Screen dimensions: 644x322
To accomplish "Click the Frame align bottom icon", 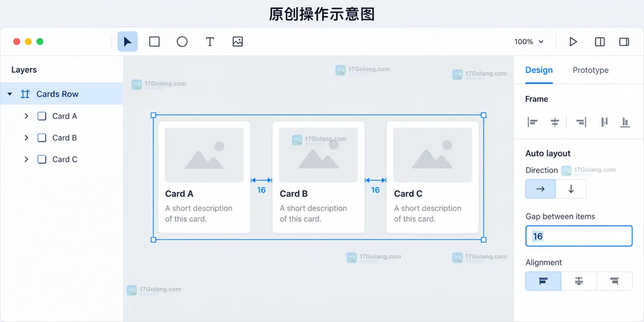I will pos(625,122).
